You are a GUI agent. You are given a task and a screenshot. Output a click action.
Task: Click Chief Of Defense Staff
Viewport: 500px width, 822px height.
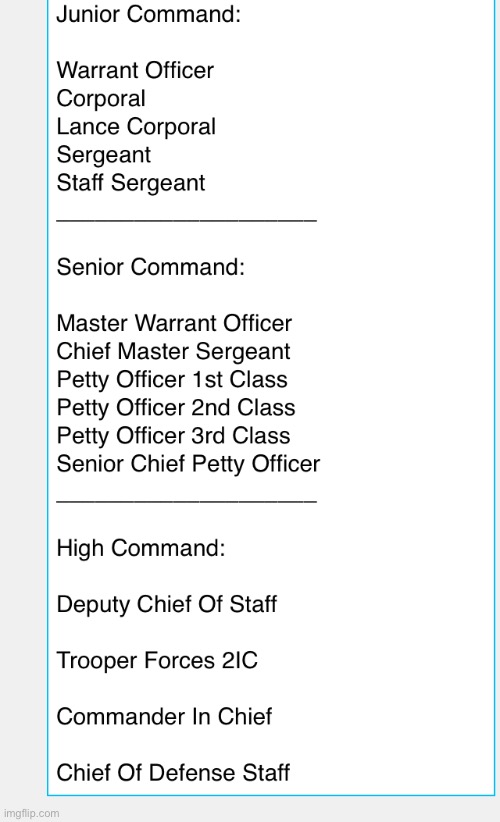[173, 773]
